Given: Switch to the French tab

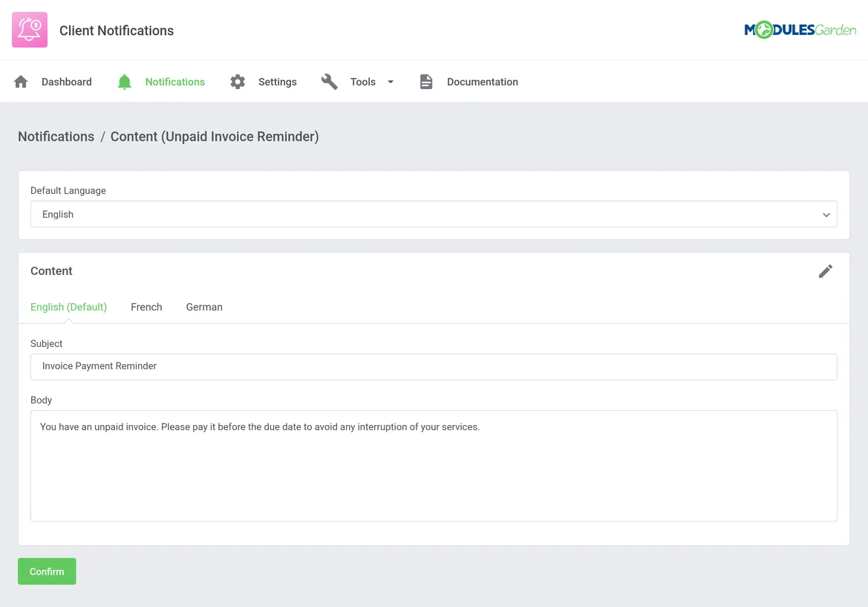Looking at the screenshot, I should click(x=146, y=307).
